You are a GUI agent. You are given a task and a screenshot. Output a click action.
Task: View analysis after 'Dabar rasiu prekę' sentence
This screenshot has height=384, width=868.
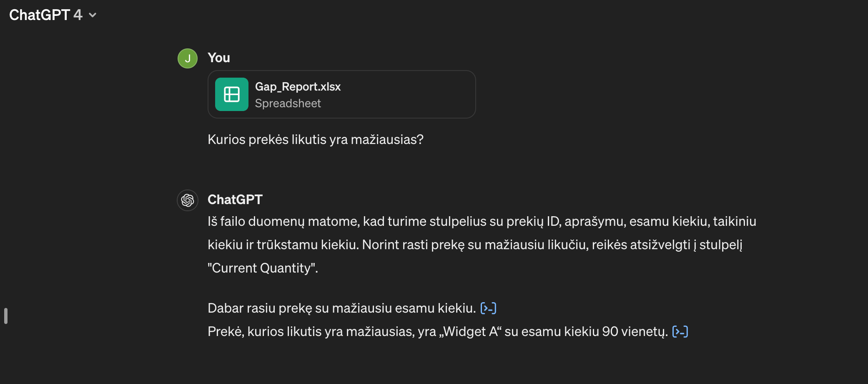[488, 308]
